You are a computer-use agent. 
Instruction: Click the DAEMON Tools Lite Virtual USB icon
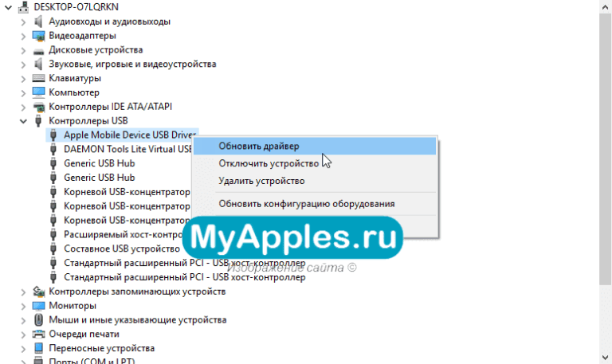pos(53,149)
